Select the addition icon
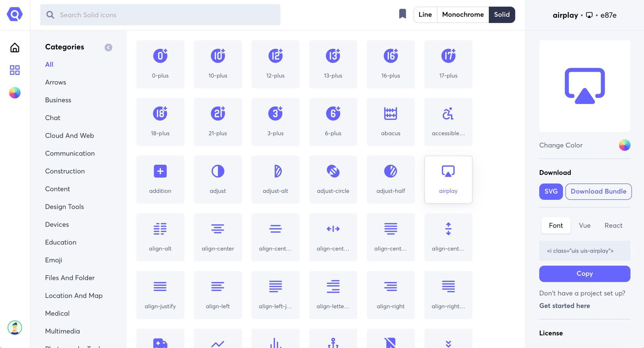 pyautogui.click(x=160, y=179)
